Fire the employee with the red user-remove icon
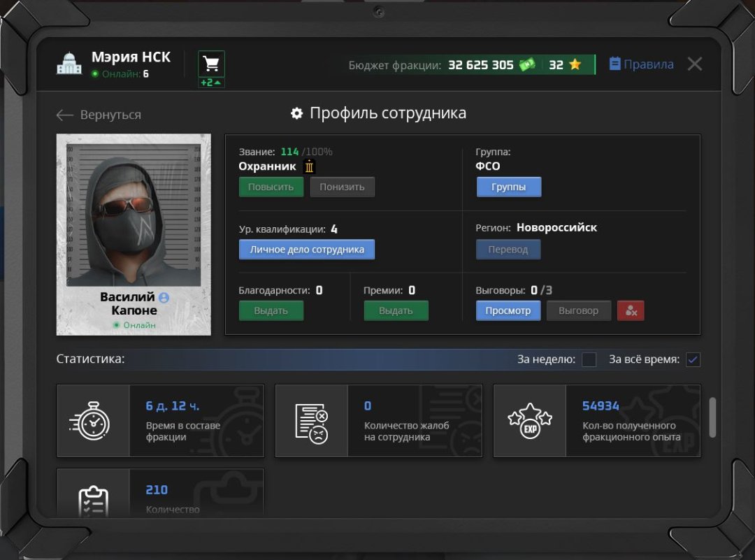Viewport: 755px width, 560px height. tap(631, 310)
